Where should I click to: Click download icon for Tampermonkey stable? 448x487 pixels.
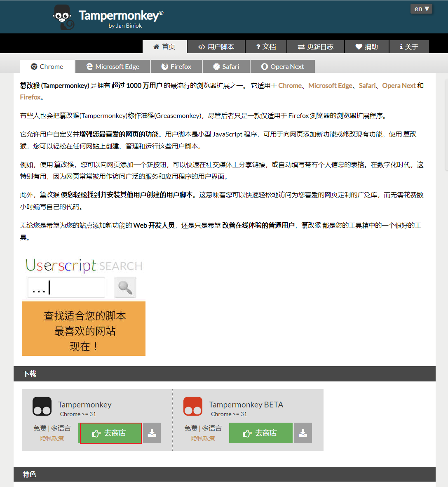tap(152, 433)
